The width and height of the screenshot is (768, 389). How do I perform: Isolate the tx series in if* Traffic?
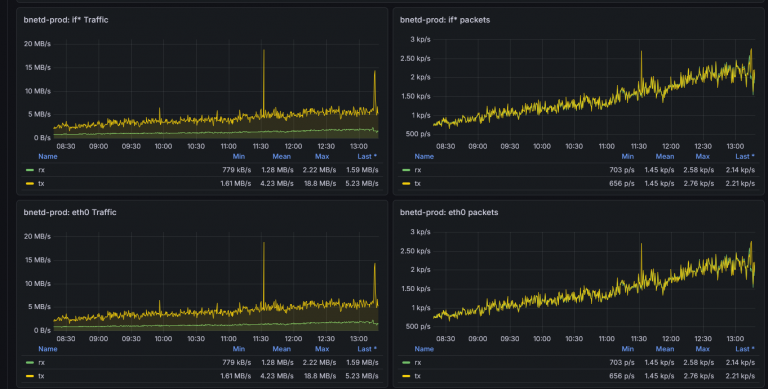point(41,184)
